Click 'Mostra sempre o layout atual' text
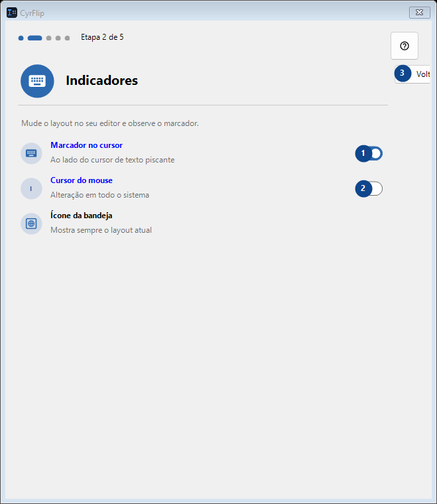This screenshot has width=437, height=504. coord(101,230)
